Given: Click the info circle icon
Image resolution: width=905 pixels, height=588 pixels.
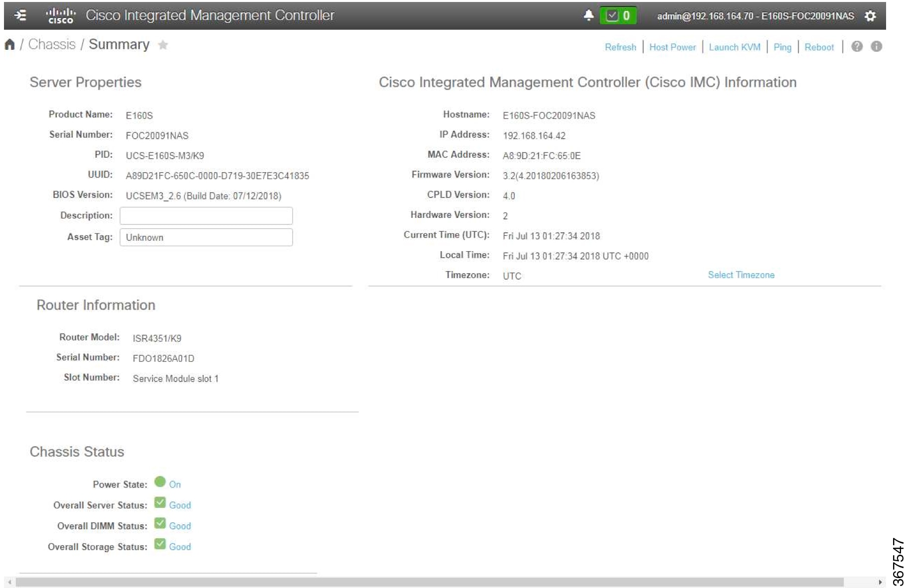Looking at the screenshot, I should [877, 47].
